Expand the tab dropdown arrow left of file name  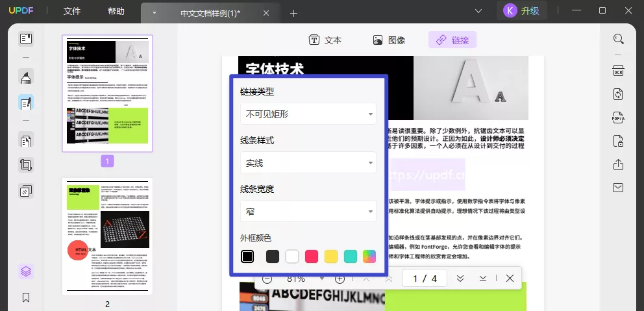155,13
